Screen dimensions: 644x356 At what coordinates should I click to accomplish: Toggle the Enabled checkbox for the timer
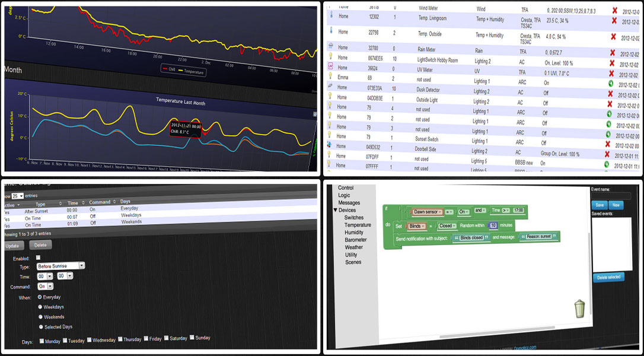pyautogui.click(x=39, y=258)
